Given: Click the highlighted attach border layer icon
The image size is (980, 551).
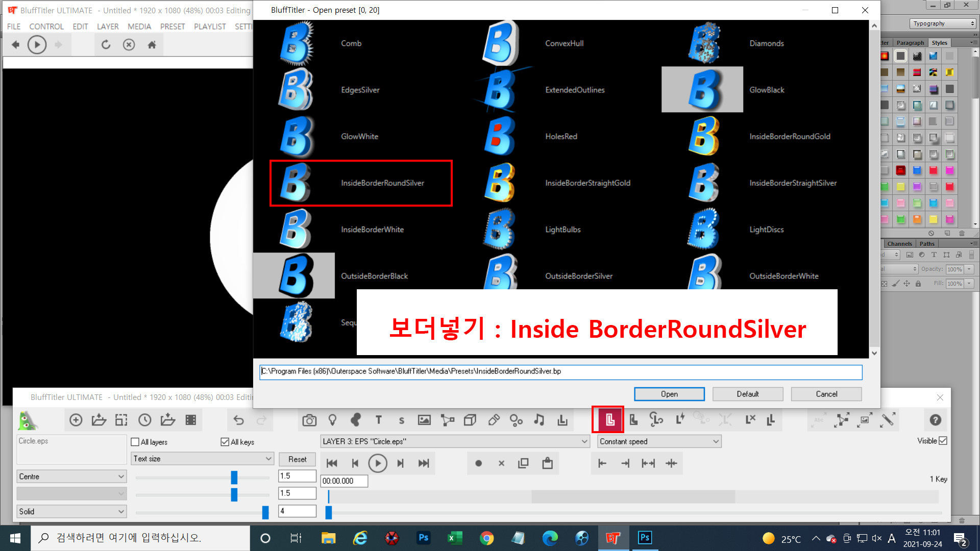Looking at the screenshot, I should (609, 420).
